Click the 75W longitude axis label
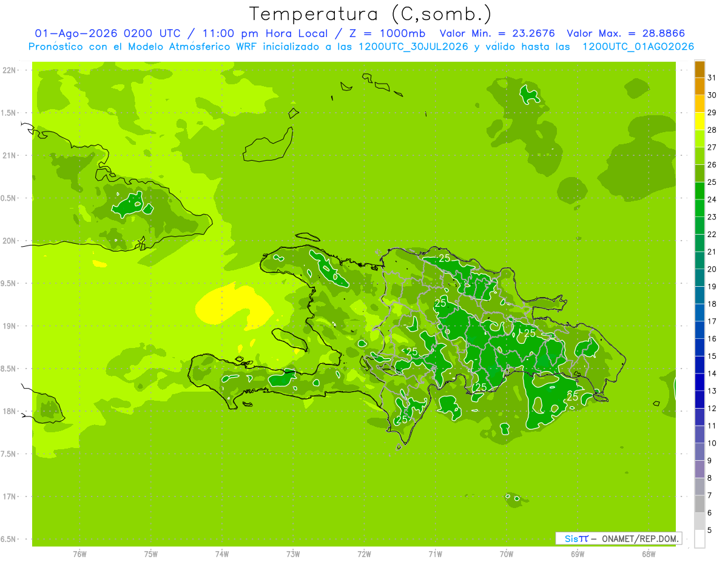 pyautogui.click(x=151, y=554)
